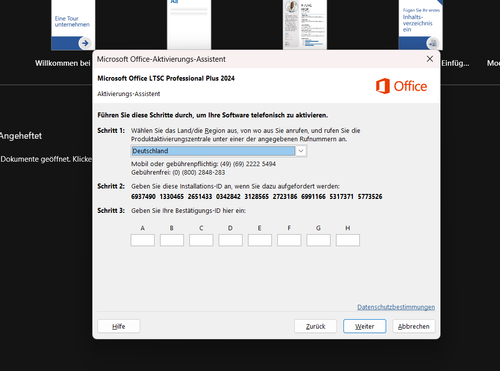Select the mobile phone number (49) (69) 2222 5494

pyautogui.click(x=248, y=164)
